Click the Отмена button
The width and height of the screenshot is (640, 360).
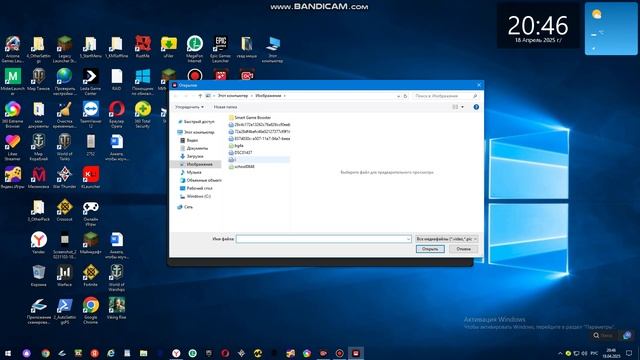(x=463, y=249)
